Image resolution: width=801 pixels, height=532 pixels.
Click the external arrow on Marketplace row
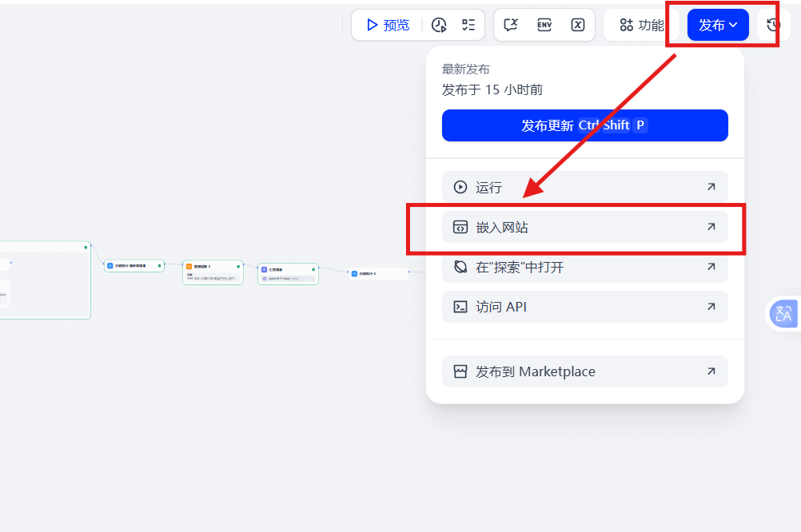711,371
